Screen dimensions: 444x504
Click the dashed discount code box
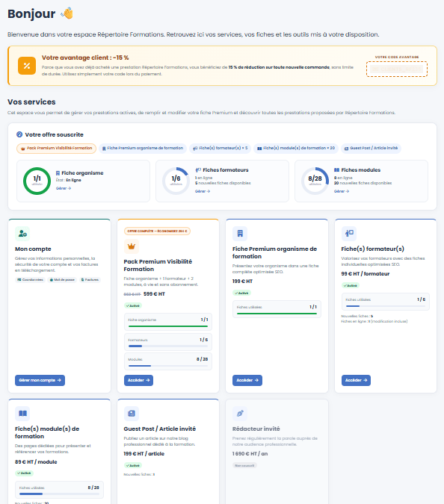pyautogui.click(x=397, y=69)
